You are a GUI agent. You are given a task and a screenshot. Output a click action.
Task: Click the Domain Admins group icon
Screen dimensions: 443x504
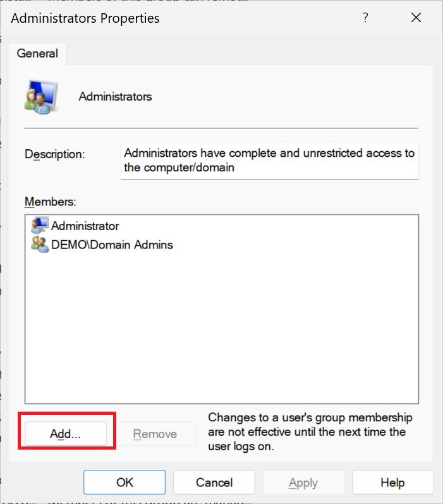click(40, 244)
